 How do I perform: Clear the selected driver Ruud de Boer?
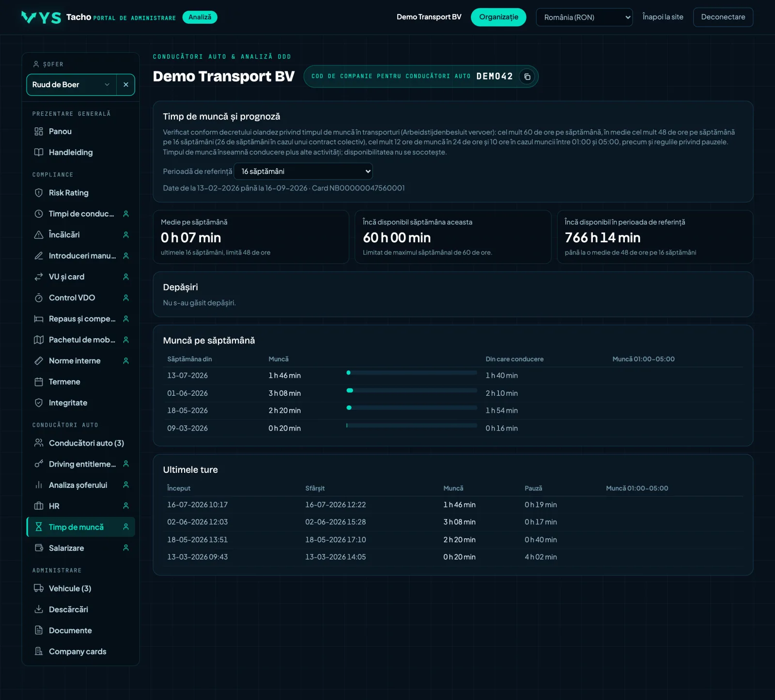(x=126, y=85)
